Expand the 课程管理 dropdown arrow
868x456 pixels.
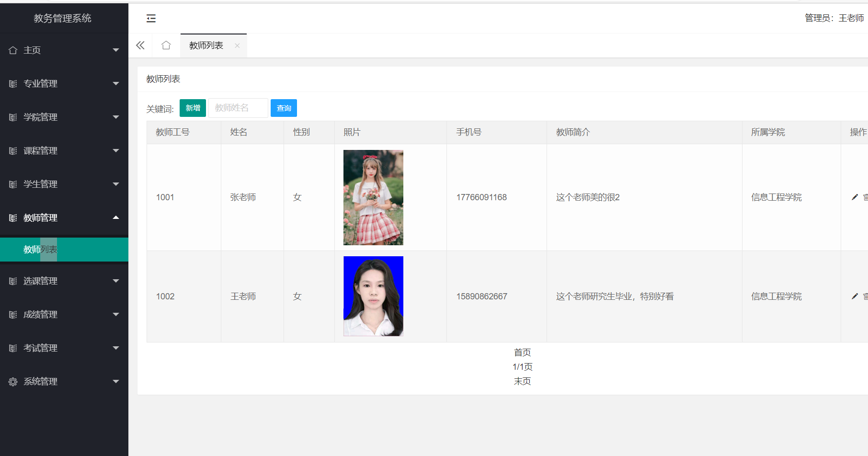click(116, 150)
